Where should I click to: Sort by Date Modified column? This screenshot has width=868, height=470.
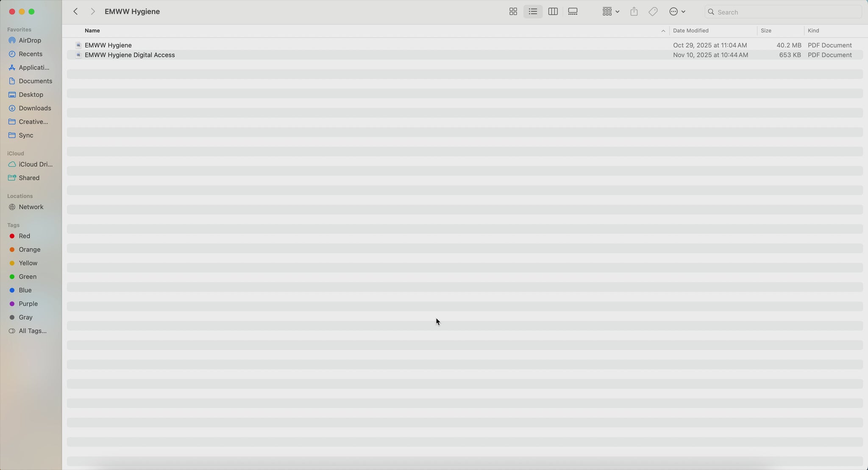coord(690,31)
